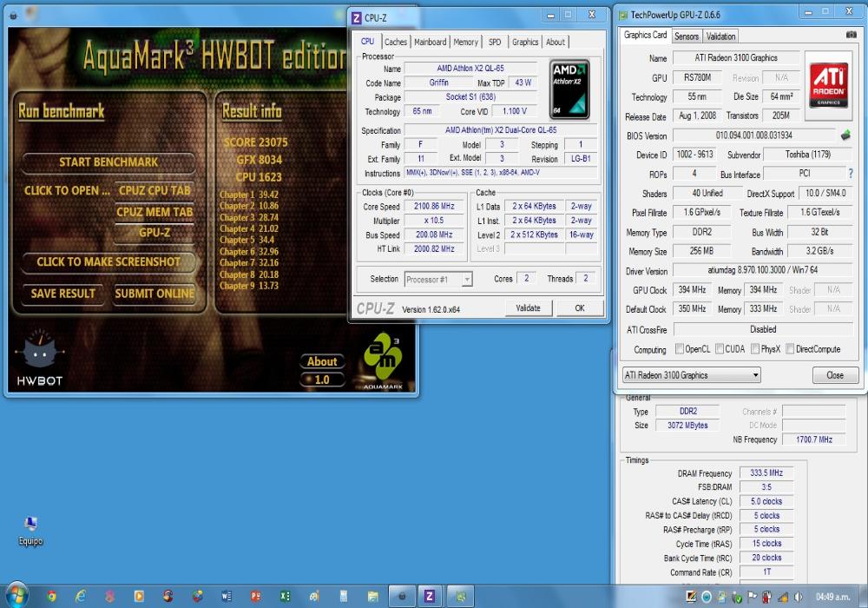Switch to the CPU-Z taskbar button
Screen dimensions: 868x608
(430, 597)
